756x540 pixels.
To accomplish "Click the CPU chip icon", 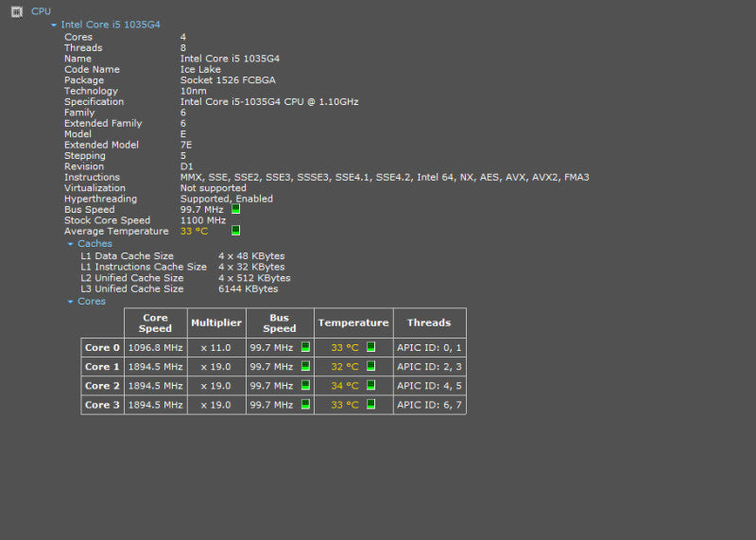I will click(x=17, y=11).
